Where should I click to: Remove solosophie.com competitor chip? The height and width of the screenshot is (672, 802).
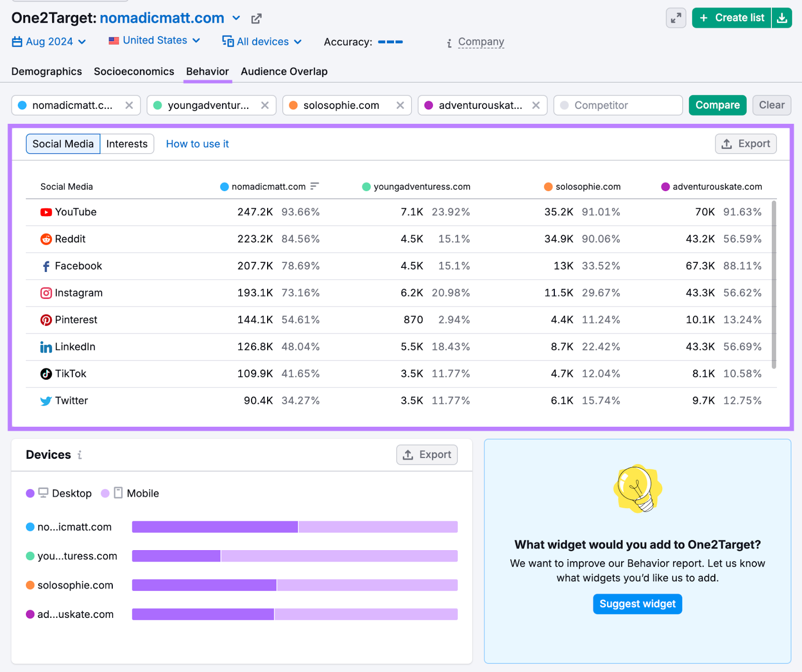tap(400, 105)
